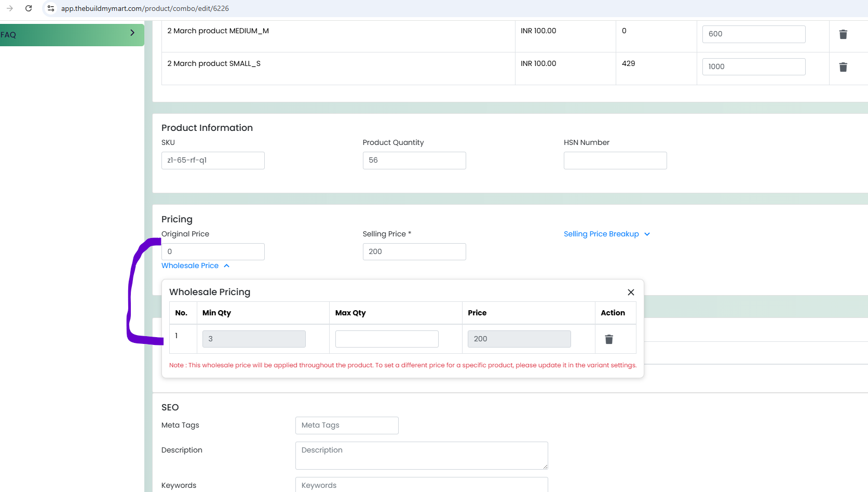
Task: Click the Product Quantity label
Action: (x=393, y=142)
